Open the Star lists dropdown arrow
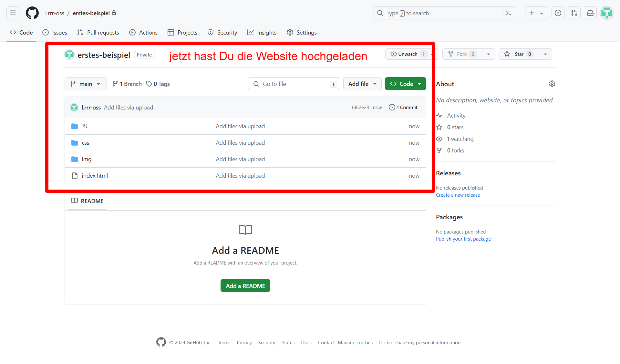Viewport: 620px width, 364px height. (545, 54)
